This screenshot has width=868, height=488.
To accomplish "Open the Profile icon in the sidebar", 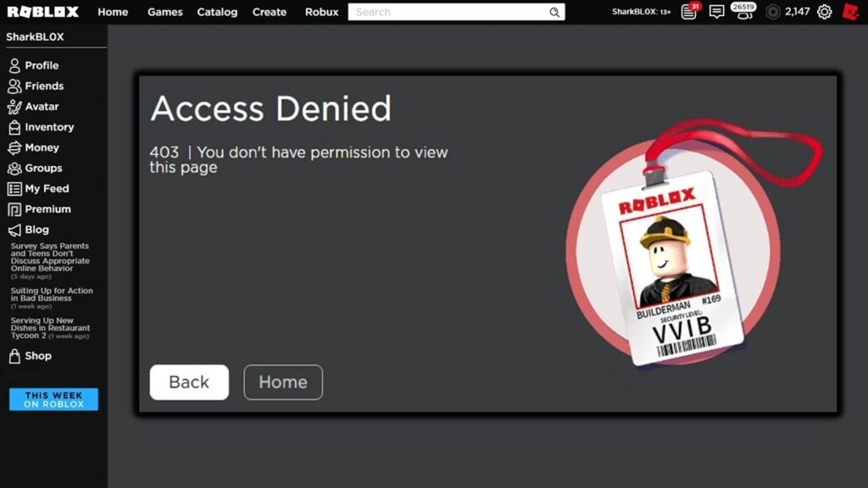I will [x=15, y=65].
